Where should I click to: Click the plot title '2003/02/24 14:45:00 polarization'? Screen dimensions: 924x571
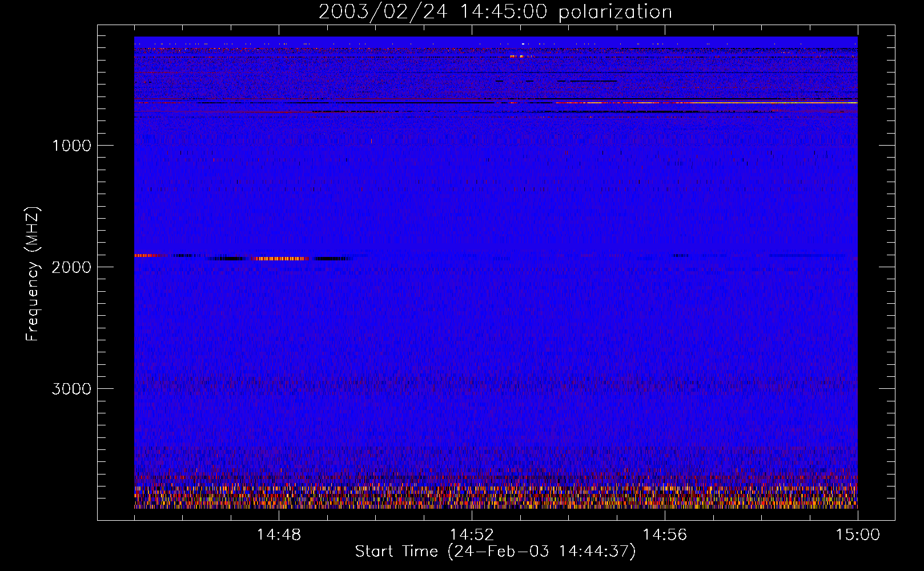495,11
